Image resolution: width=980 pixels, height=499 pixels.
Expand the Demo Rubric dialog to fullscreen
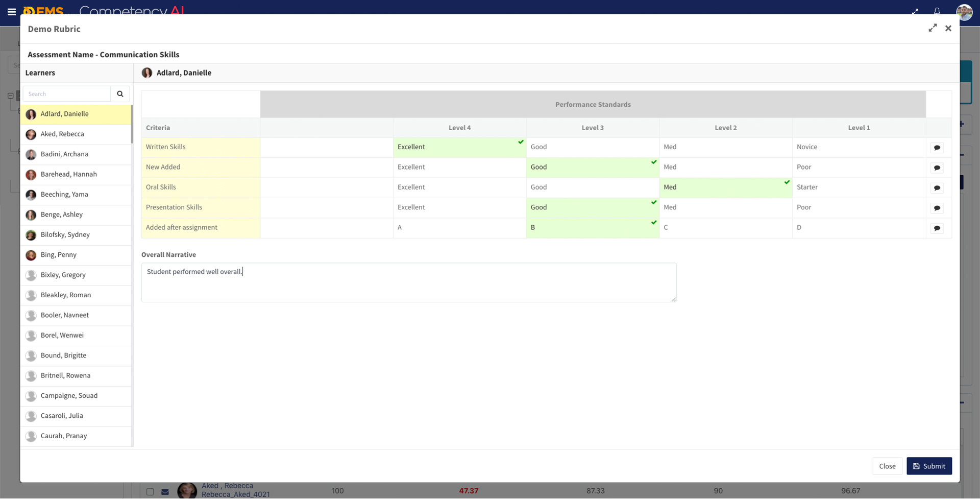[932, 29]
